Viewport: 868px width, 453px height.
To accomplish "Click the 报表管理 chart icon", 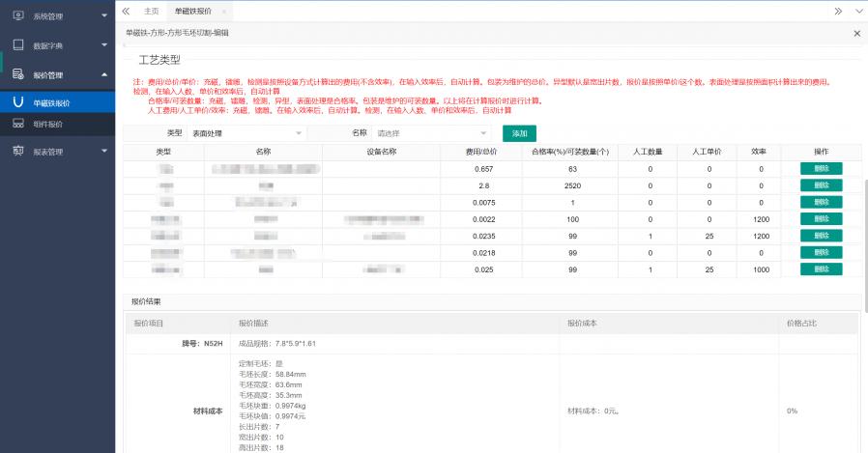I will (17, 151).
